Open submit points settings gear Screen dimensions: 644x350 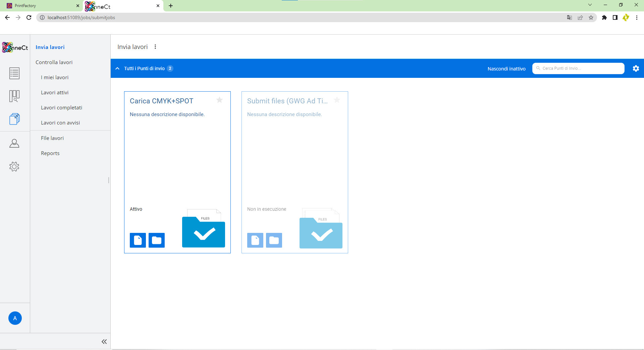[x=636, y=68]
